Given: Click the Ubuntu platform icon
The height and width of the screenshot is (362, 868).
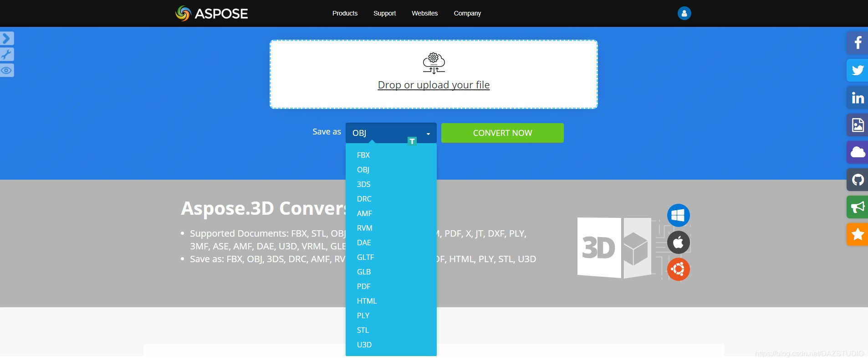Looking at the screenshot, I should tap(679, 269).
